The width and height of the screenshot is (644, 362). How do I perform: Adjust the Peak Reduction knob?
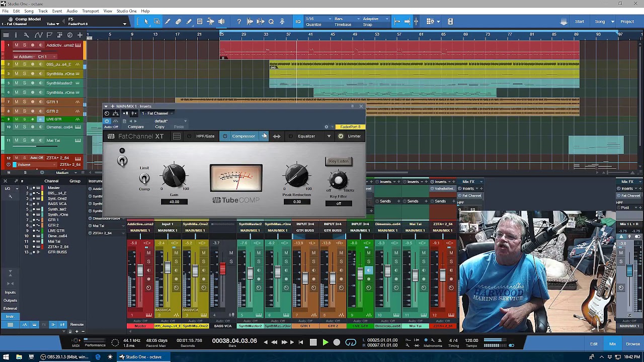(297, 176)
